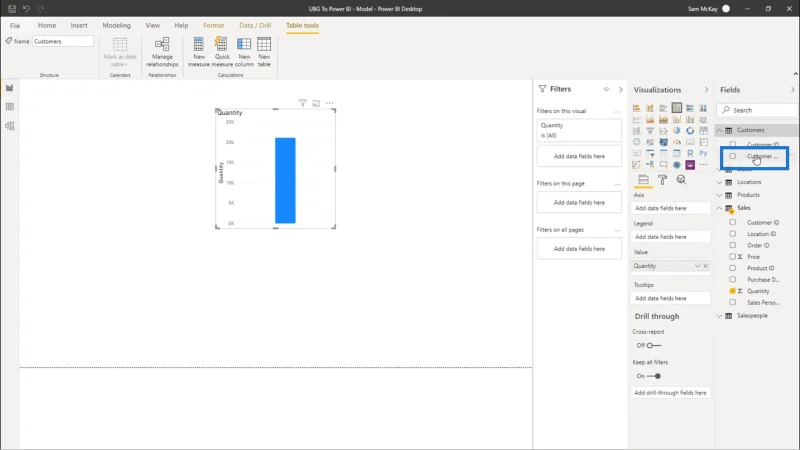The image size is (800, 450).
Task: Check the Purchase D... field checkbox
Action: click(733, 280)
